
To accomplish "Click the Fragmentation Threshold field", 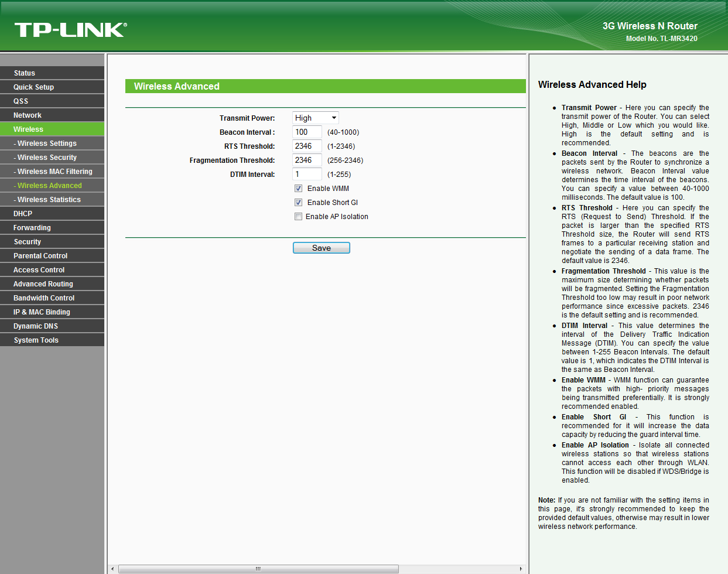I will [307, 160].
